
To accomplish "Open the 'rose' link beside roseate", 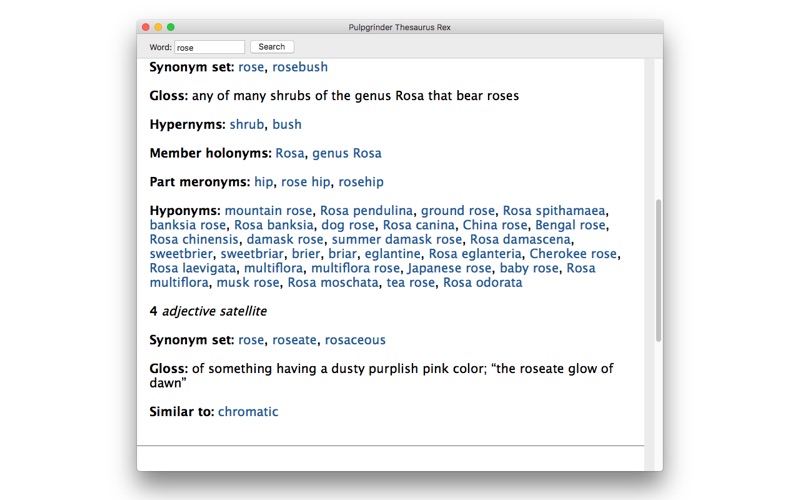I will pyautogui.click(x=251, y=340).
